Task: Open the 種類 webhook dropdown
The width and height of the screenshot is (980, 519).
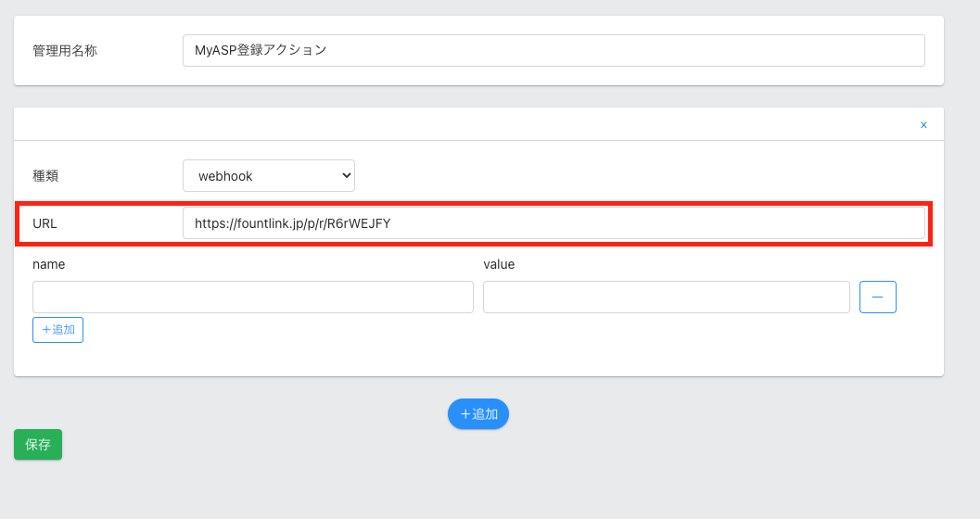Action: click(x=268, y=176)
